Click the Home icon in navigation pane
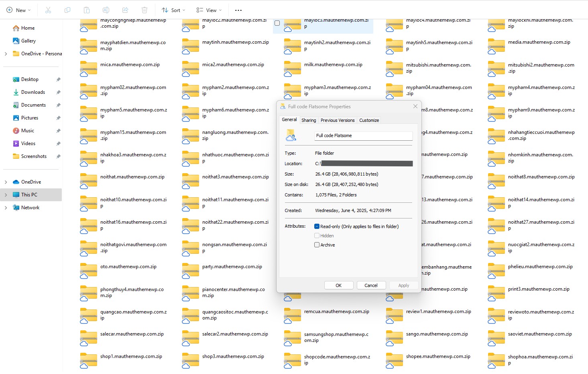Viewport: 588px width, 374px height. [x=16, y=28]
